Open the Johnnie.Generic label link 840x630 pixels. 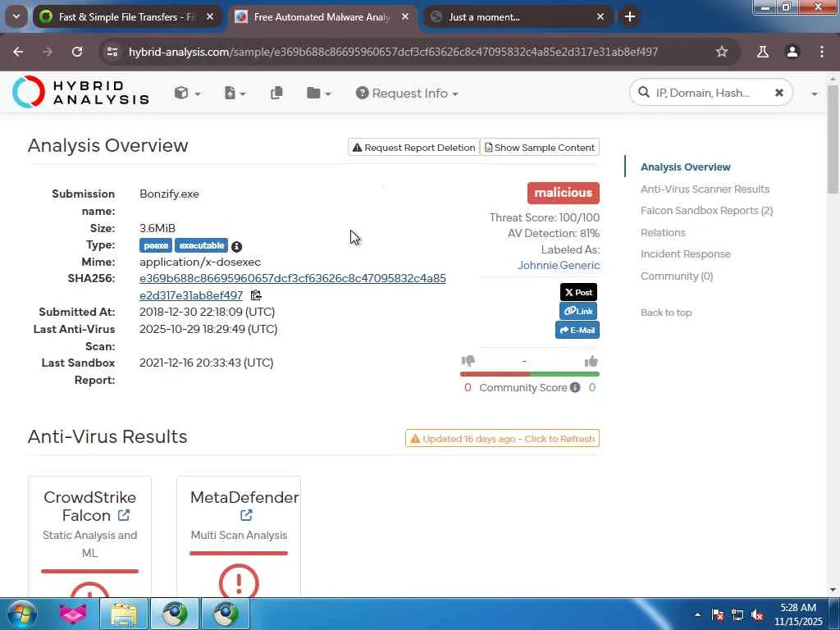pyautogui.click(x=558, y=265)
